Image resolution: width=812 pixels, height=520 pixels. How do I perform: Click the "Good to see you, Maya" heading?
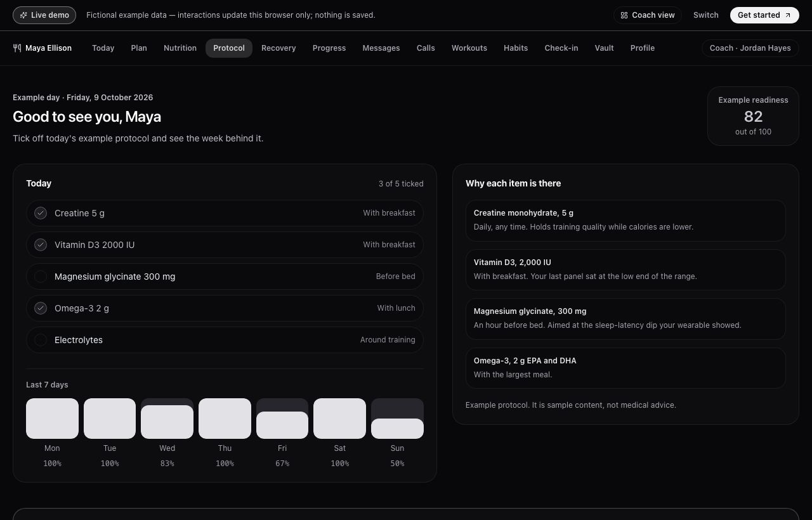[87, 117]
